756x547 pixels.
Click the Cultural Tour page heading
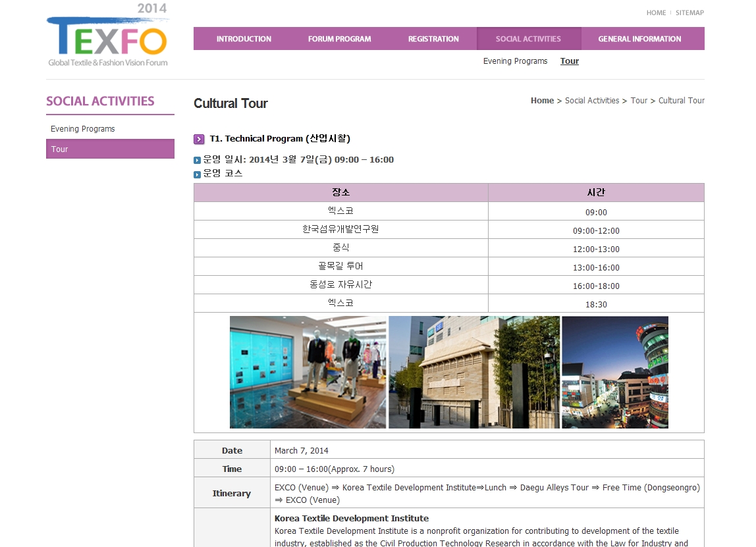(230, 103)
